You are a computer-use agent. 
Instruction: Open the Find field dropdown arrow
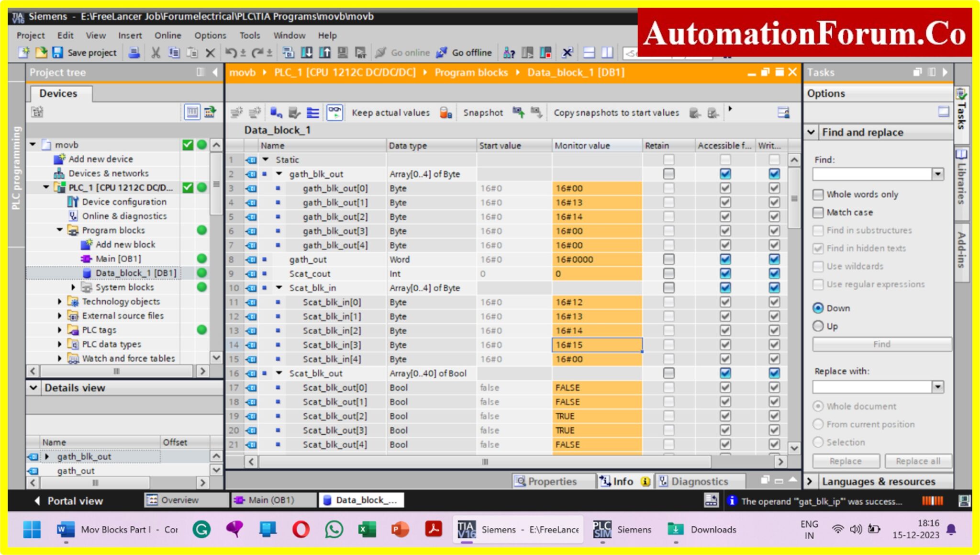point(937,173)
